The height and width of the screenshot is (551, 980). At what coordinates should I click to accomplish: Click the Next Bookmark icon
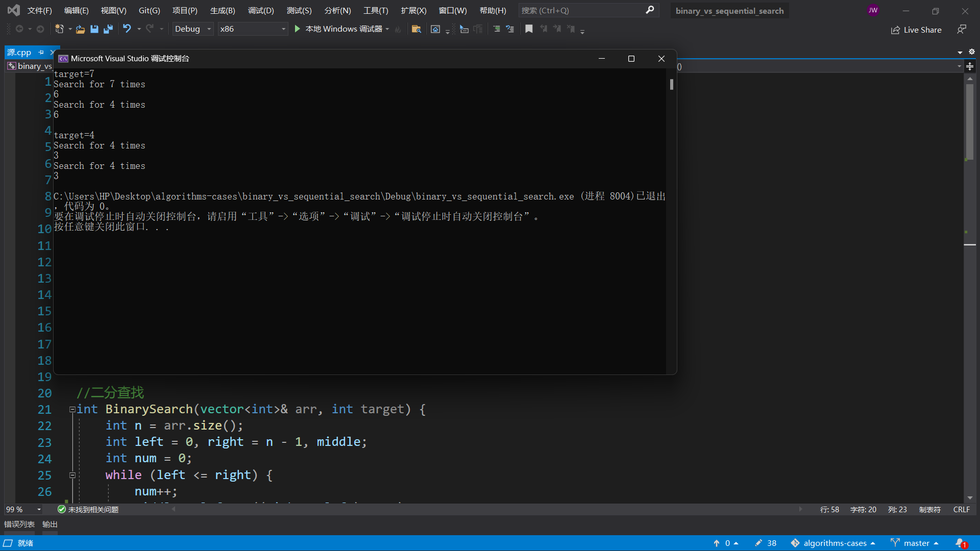click(x=557, y=29)
